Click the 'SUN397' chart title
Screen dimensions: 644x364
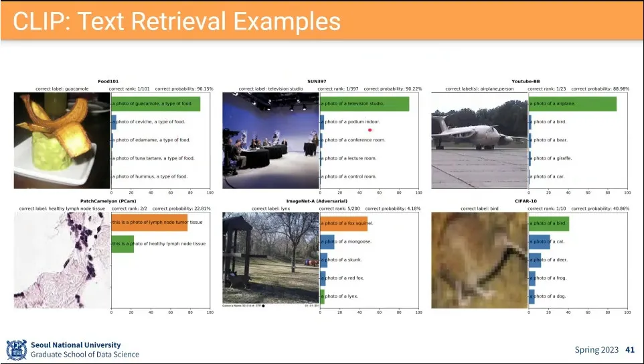tap(317, 81)
